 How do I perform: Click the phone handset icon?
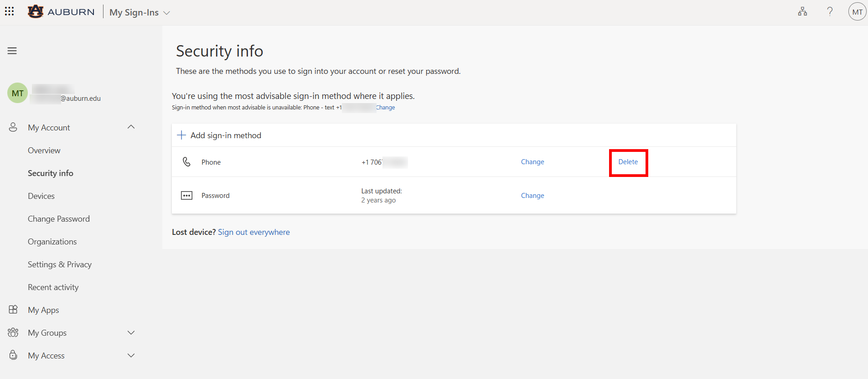click(186, 162)
